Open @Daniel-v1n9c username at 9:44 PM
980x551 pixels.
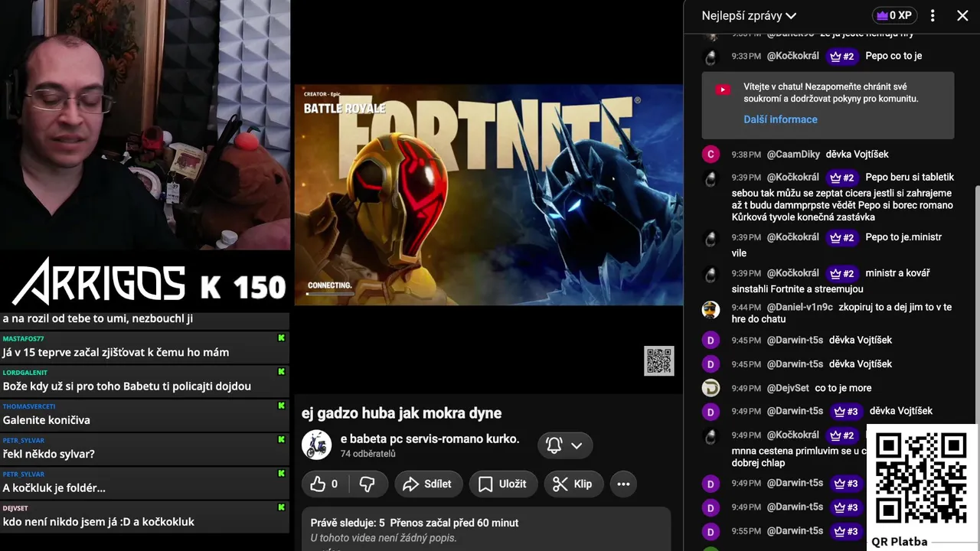pyautogui.click(x=799, y=307)
